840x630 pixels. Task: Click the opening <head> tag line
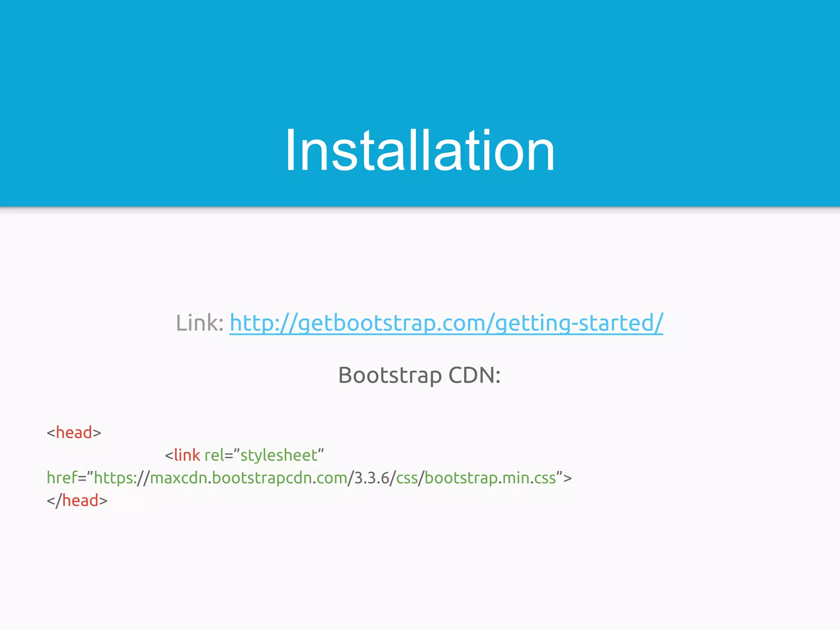(x=74, y=432)
